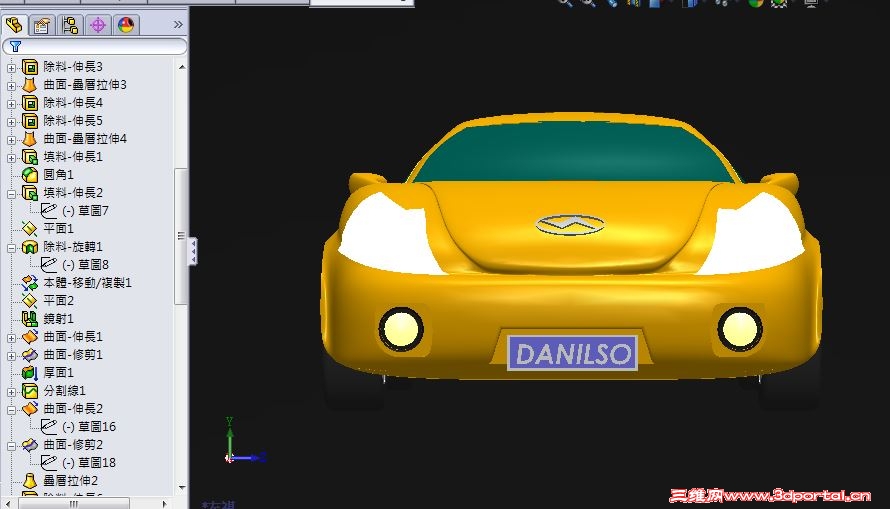The height and width of the screenshot is (509, 890).
Task: Expand the 曲面-伸長1 feature node
Action: coord(11,338)
